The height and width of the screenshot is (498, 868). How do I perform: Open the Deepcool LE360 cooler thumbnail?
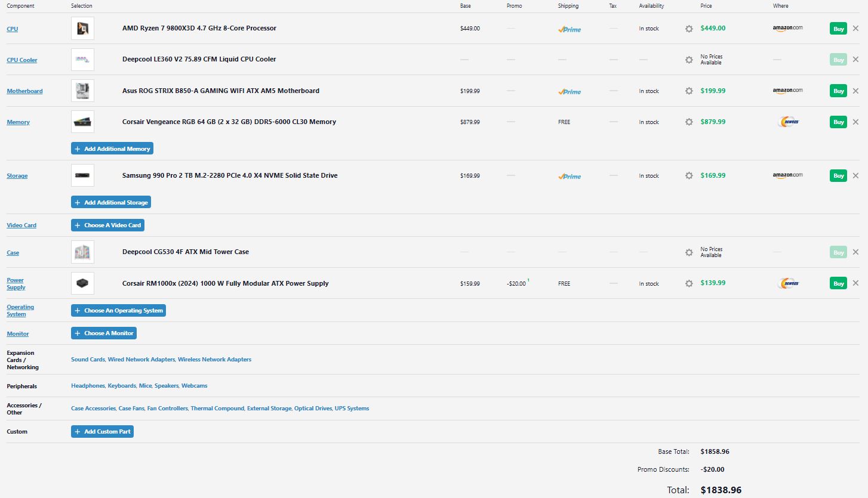click(82, 60)
